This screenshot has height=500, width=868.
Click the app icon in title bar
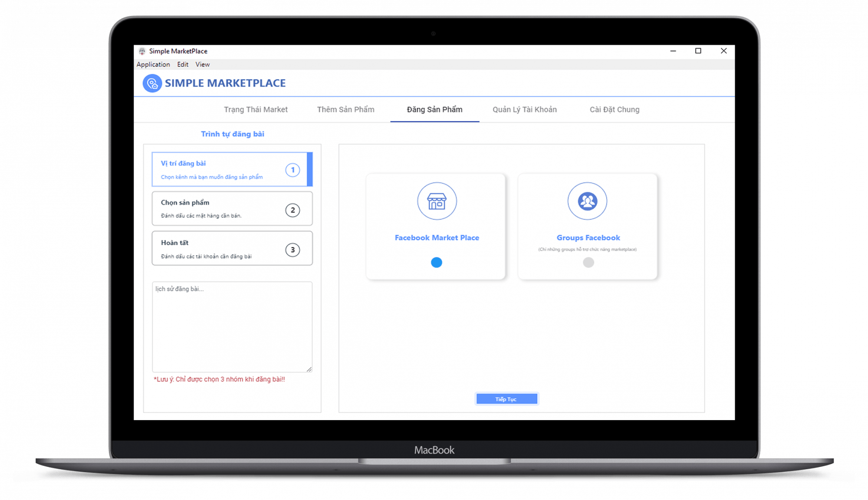(x=142, y=51)
